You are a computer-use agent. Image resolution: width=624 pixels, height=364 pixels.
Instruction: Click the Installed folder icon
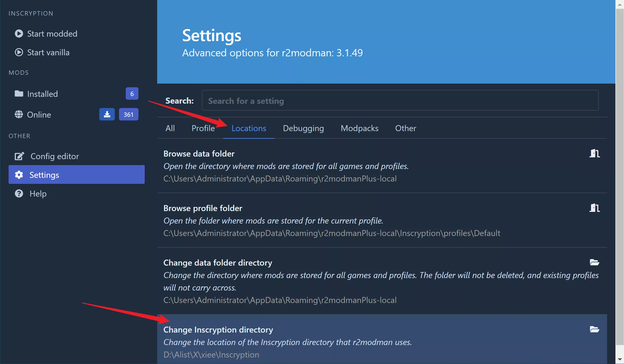pyautogui.click(x=19, y=93)
